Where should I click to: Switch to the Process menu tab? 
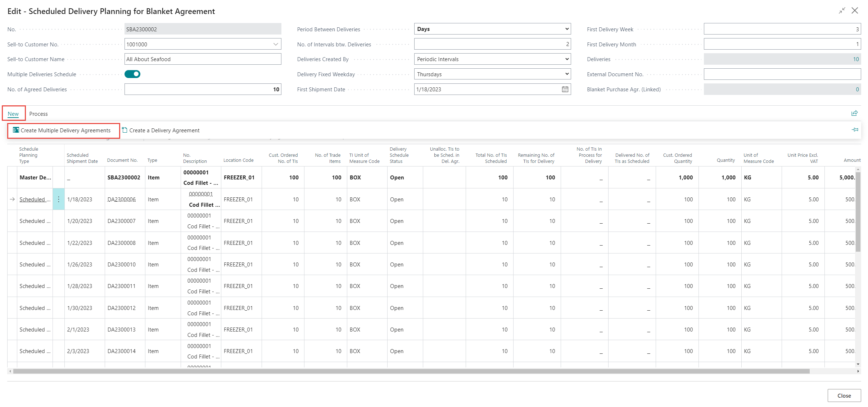point(39,114)
